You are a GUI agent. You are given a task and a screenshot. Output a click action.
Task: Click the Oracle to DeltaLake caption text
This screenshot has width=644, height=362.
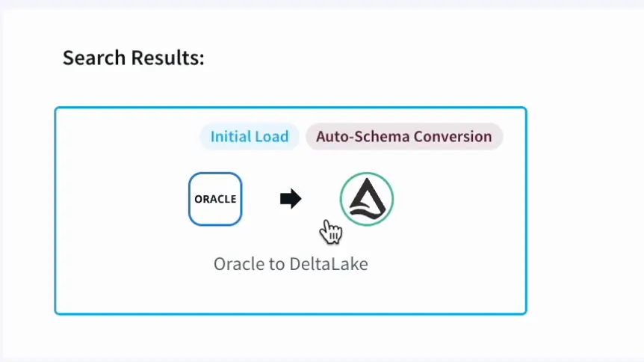point(291,264)
